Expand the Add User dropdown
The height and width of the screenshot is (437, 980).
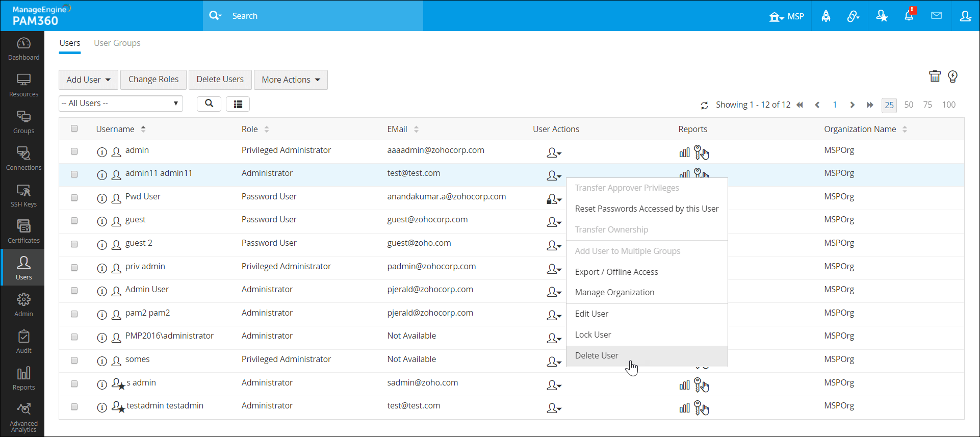[x=88, y=80]
